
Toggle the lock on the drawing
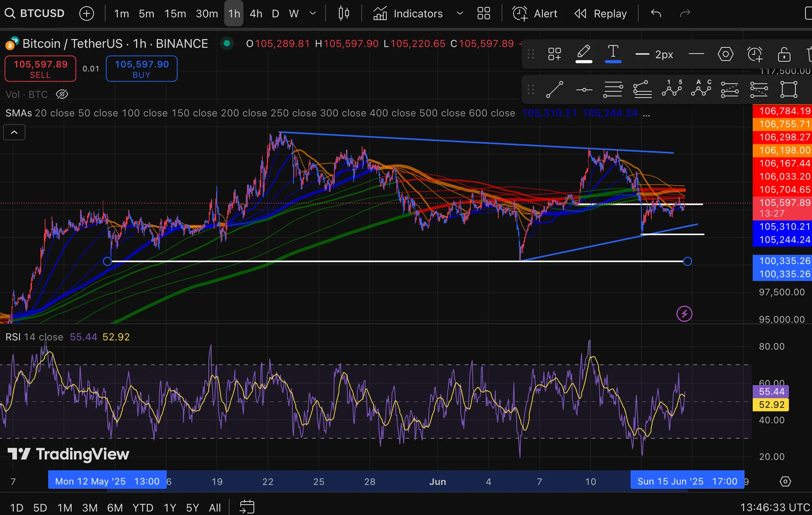pos(784,54)
